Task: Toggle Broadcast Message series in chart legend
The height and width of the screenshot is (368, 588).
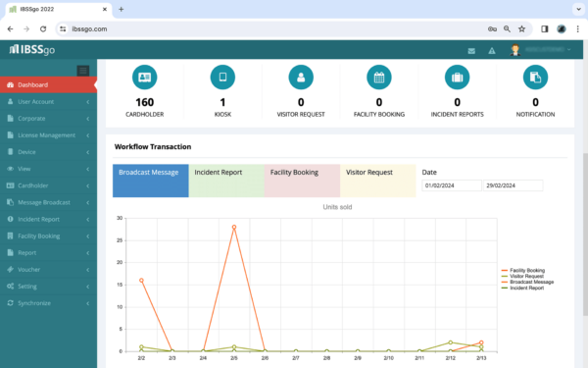Action: [527, 282]
